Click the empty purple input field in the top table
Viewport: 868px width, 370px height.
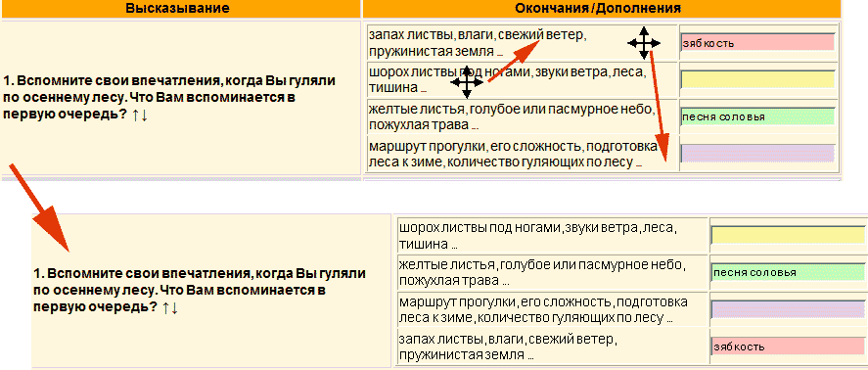pyautogui.click(x=757, y=153)
